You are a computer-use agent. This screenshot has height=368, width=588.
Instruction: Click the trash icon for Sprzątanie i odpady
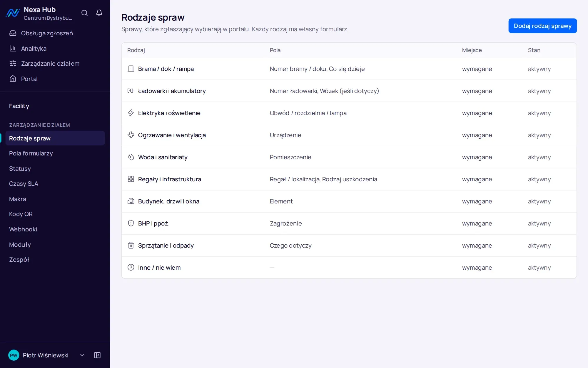(131, 245)
